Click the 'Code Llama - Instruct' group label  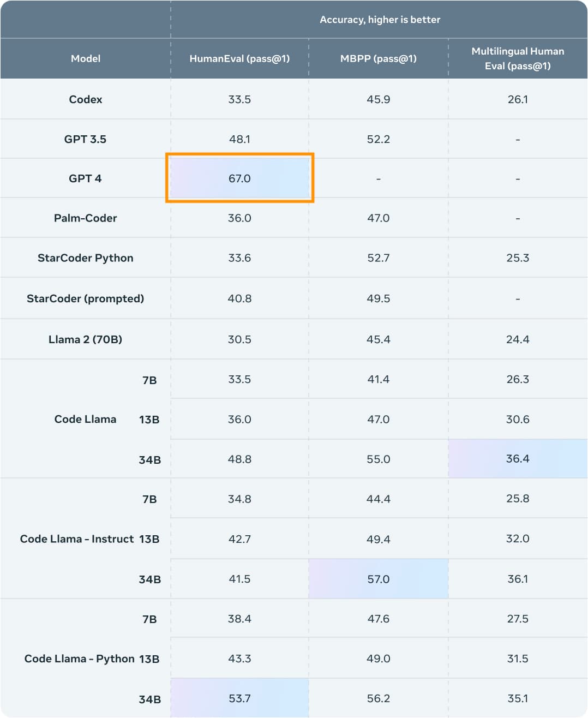click(x=77, y=539)
